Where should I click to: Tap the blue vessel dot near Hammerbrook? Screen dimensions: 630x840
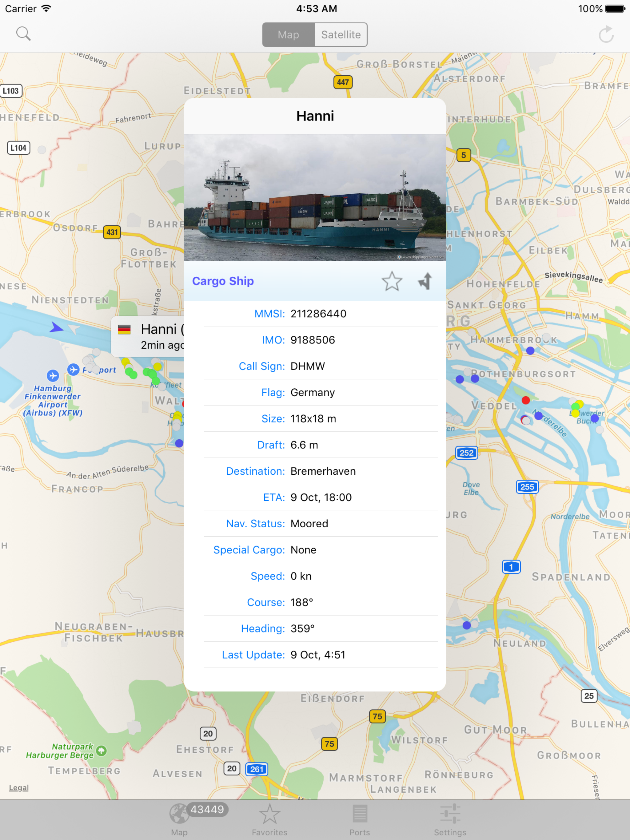click(x=530, y=351)
